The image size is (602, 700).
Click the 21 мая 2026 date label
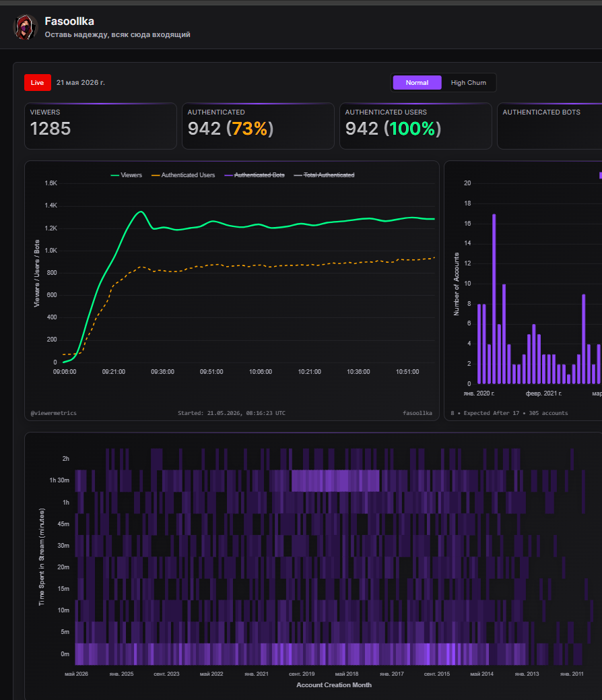coord(81,83)
